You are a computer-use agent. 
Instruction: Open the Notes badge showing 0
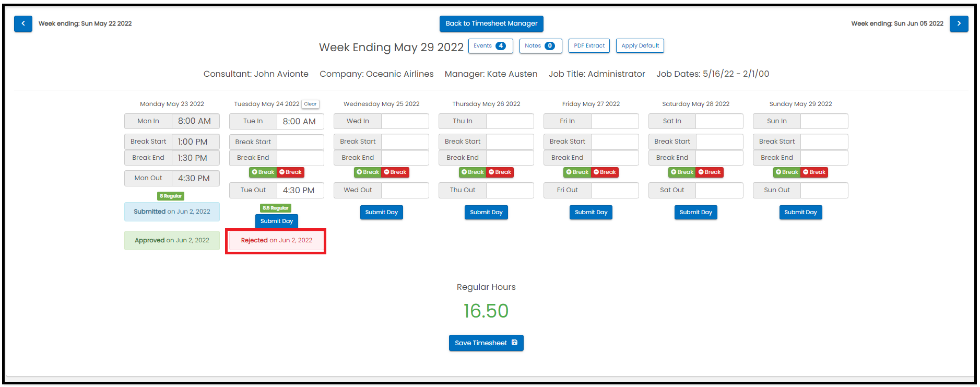(540, 46)
